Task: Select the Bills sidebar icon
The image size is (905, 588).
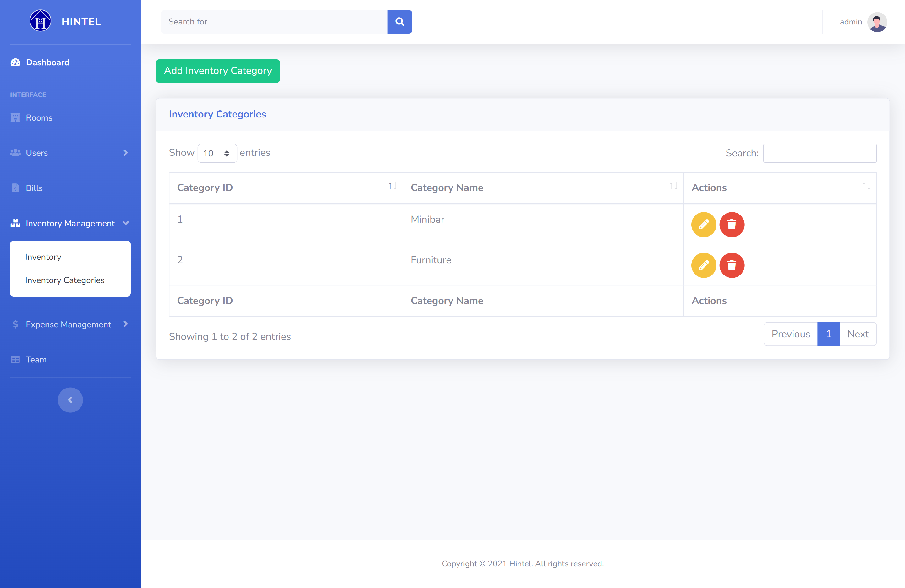Action: click(15, 188)
